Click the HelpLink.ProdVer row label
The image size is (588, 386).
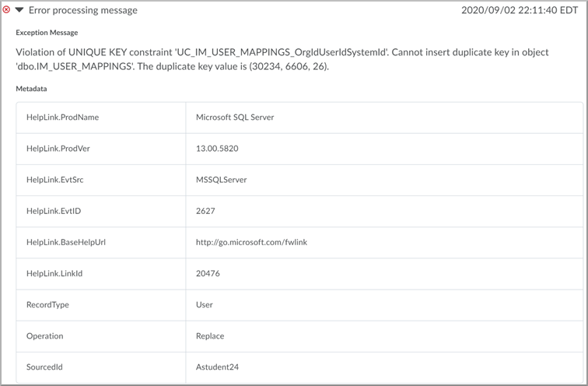(x=58, y=149)
